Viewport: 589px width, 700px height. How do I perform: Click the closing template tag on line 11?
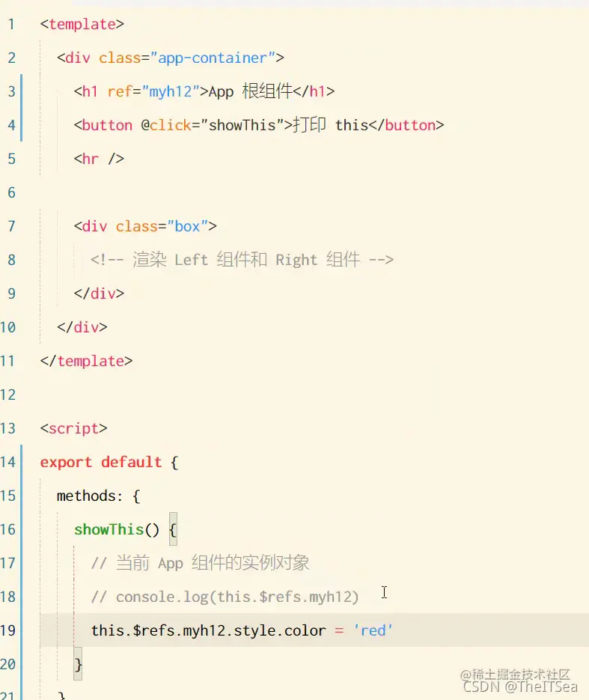(86, 361)
